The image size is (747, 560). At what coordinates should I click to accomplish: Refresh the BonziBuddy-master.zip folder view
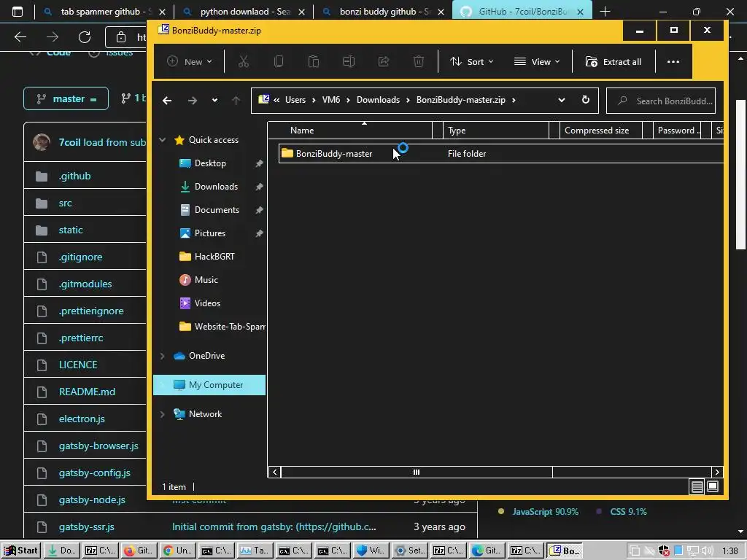(586, 100)
